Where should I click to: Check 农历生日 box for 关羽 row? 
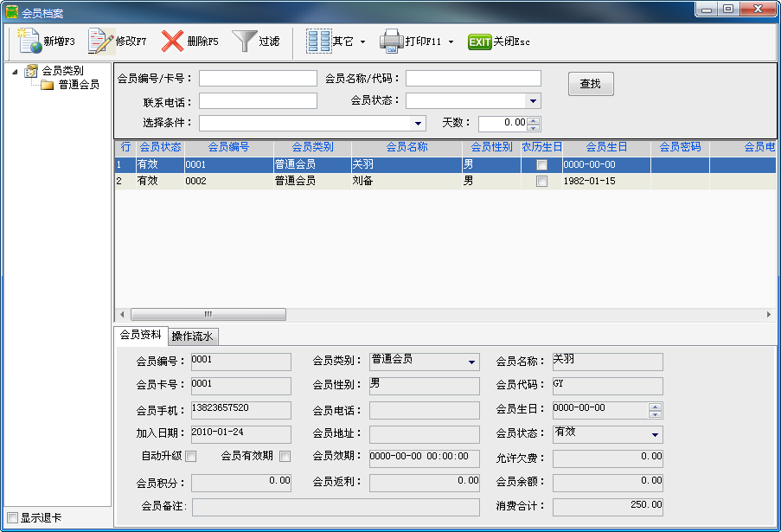(x=541, y=164)
